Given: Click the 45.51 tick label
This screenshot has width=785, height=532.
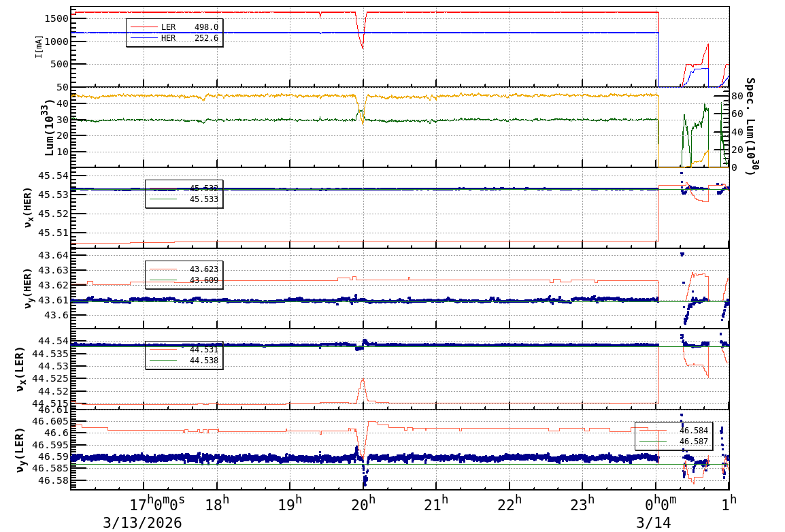Looking at the screenshot, I should click(x=54, y=233).
